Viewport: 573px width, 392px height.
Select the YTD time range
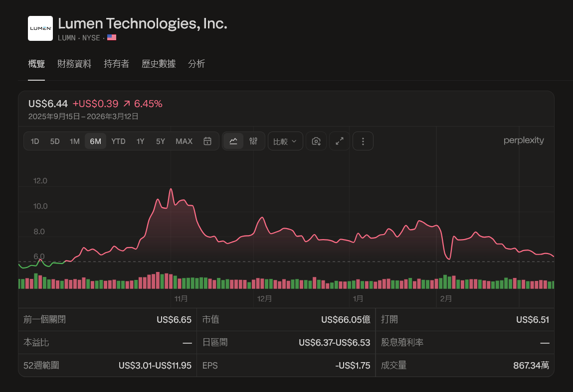pyautogui.click(x=118, y=141)
